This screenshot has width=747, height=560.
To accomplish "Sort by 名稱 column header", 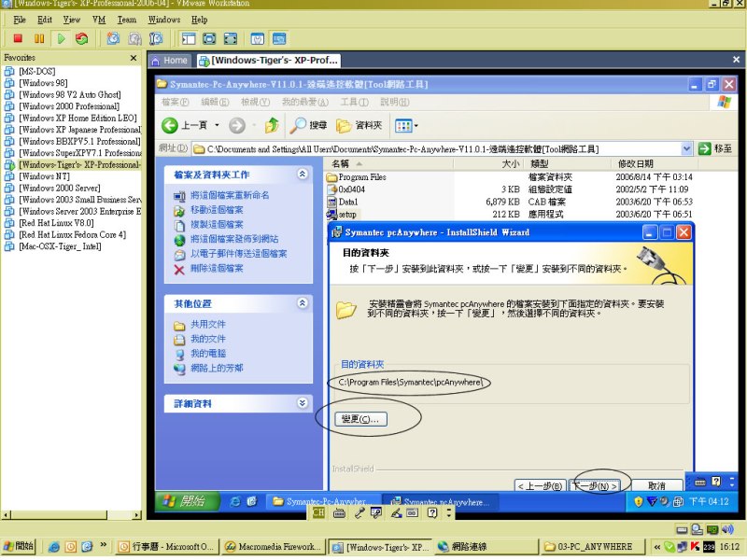I will tap(388, 164).
